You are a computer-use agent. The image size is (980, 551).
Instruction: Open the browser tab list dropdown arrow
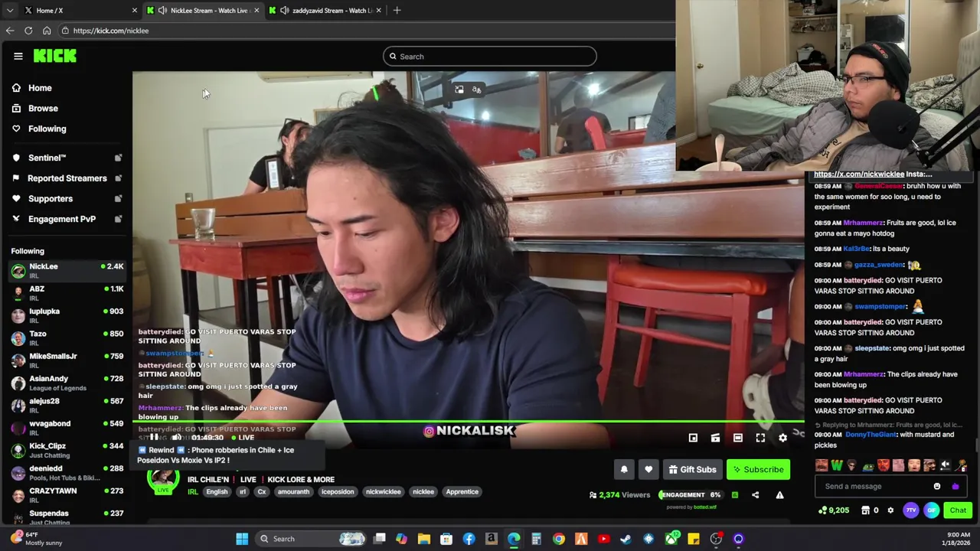click(x=9, y=10)
